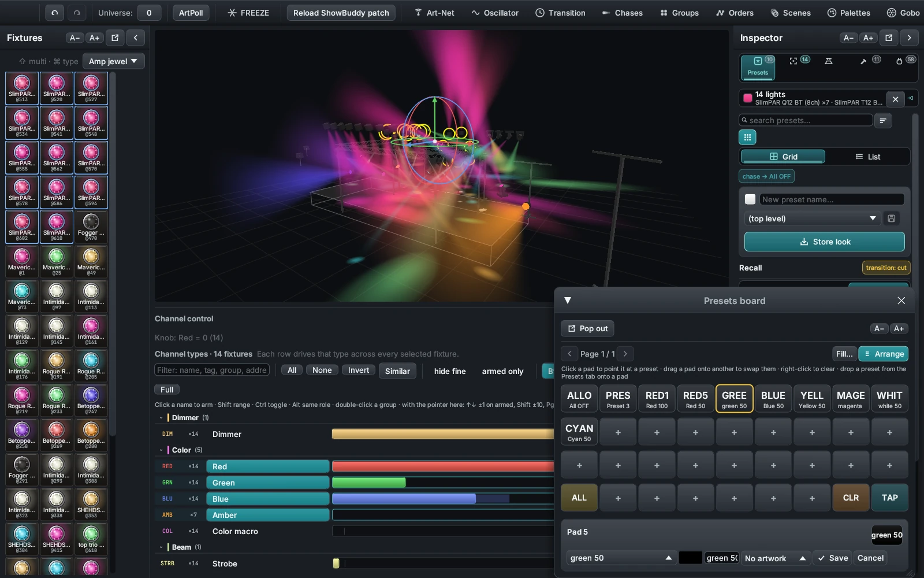Open the Oscillator menu
This screenshot has width=924, height=578.
click(495, 13)
